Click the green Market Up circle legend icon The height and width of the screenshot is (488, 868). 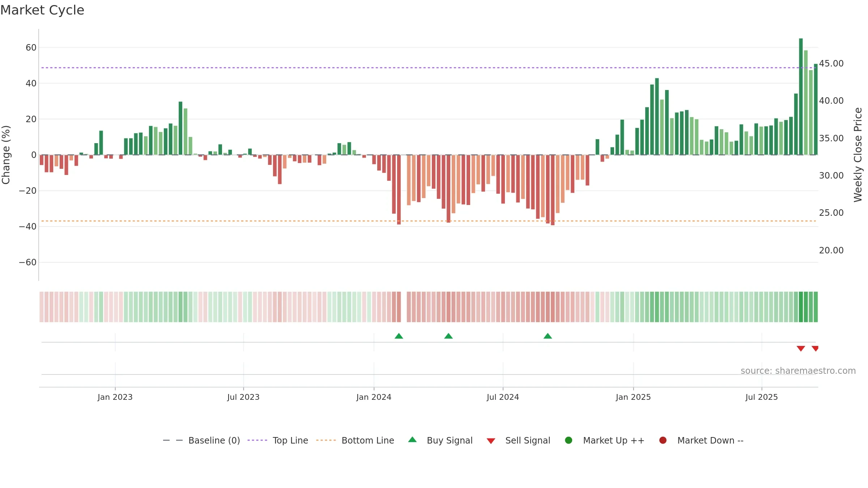tap(569, 440)
